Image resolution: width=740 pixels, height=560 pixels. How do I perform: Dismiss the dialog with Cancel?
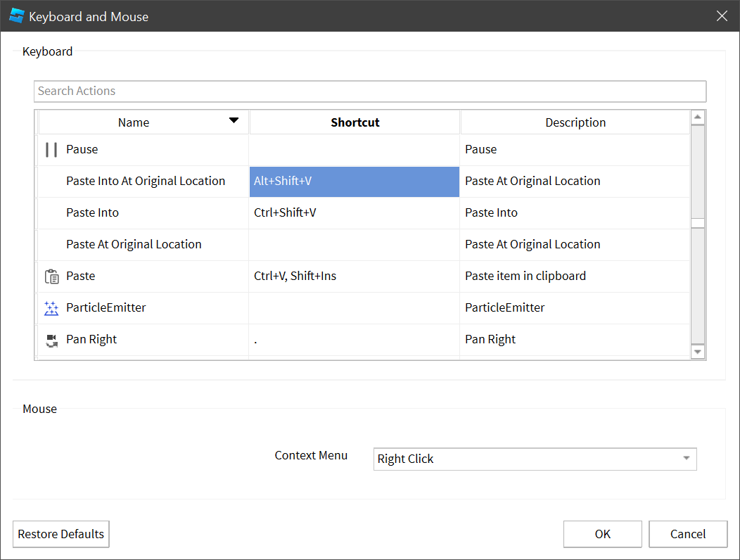[x=688, y=534]
